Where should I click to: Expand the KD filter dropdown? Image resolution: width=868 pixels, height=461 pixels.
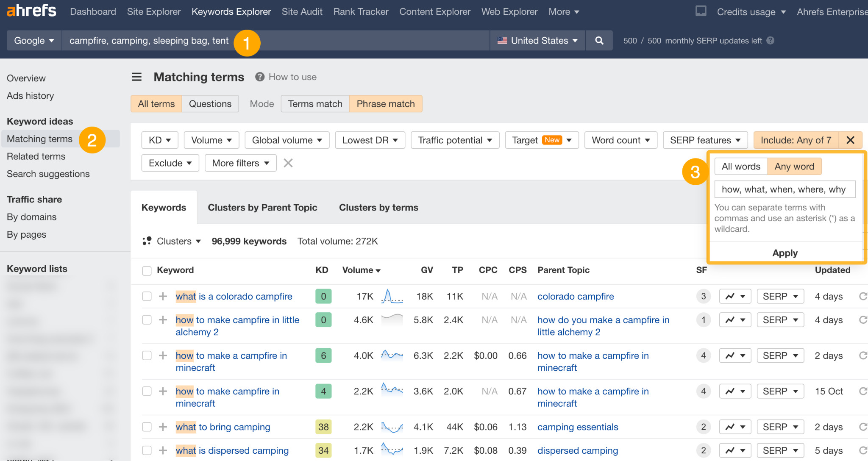(x=160, y=140)
